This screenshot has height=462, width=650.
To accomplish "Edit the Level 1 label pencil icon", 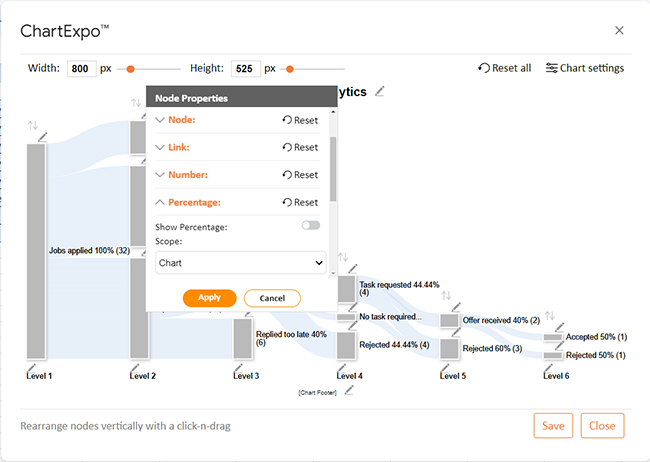I will point(32,367).
